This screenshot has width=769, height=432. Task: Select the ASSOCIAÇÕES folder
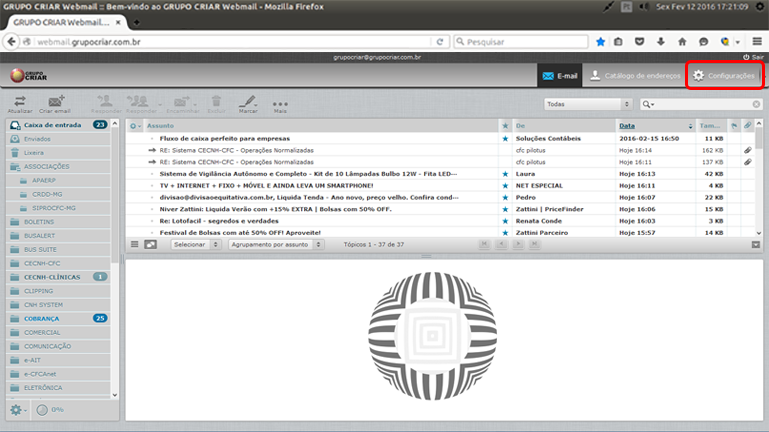[58, 166]
